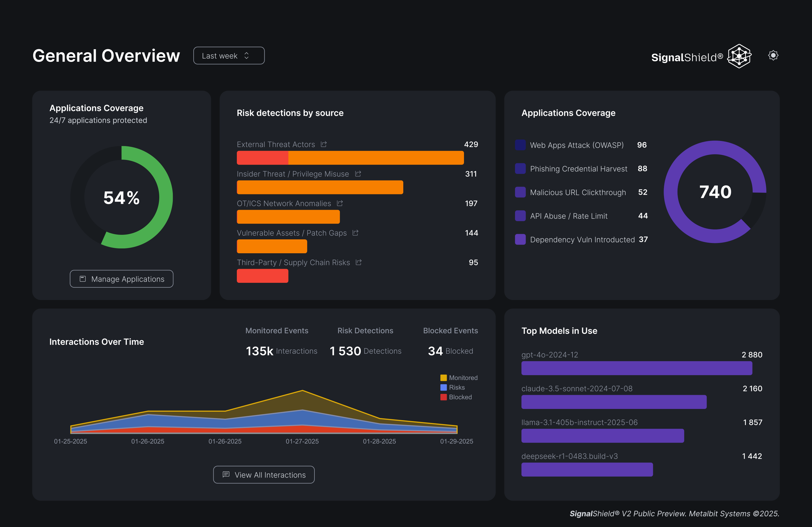
Task: Click Web Apps Attack (OWASP) color swatch
Action: 520,145
